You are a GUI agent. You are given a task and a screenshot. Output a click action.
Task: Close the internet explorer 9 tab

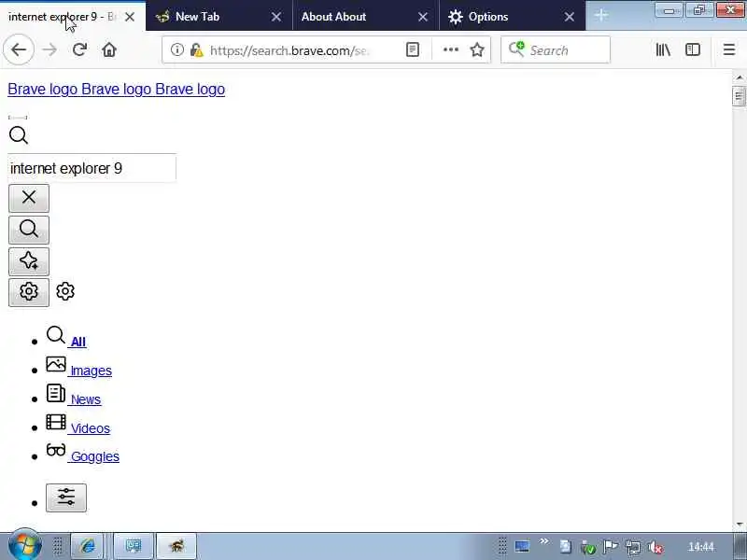click(130, 17)
